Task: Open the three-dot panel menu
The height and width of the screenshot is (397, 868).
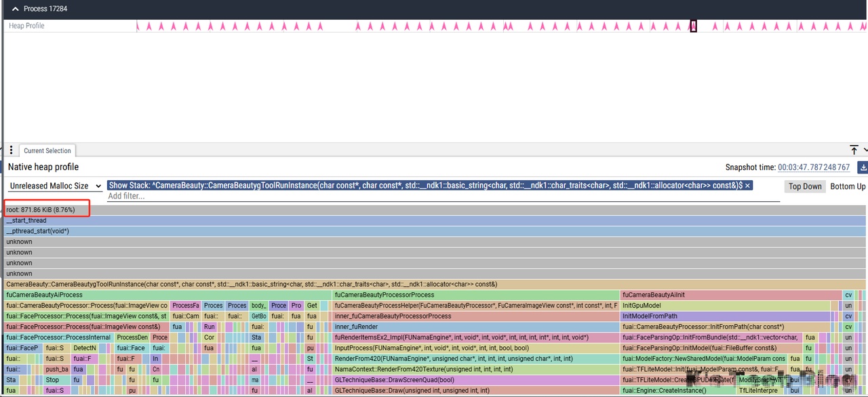Action: pyautogui.click(x=11, y=150)
